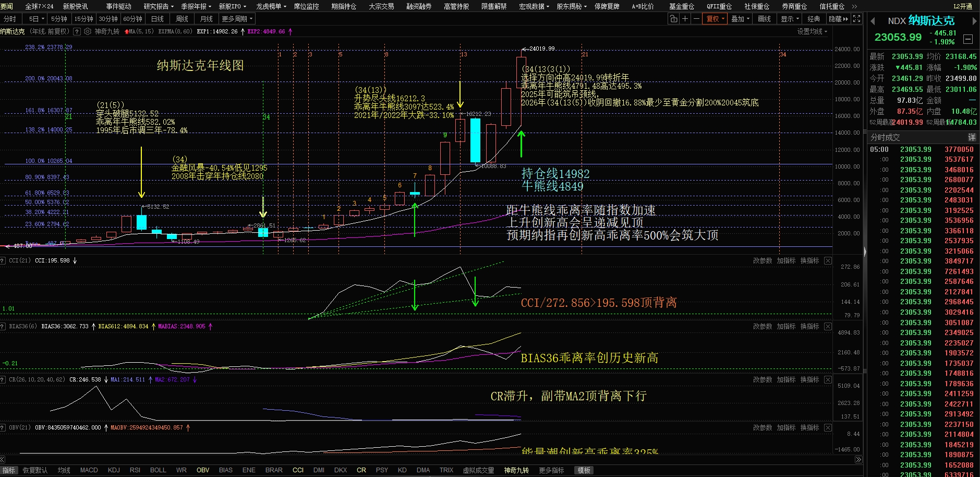Toggle MACD indicator at bottom bar
This screenshot has height=477, width=980.
pyautogui.click(x=89, y=470)
